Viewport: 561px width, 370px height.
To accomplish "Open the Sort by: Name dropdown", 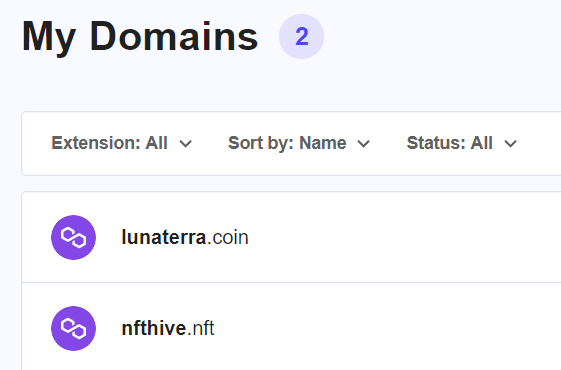I will click(299, 143).
